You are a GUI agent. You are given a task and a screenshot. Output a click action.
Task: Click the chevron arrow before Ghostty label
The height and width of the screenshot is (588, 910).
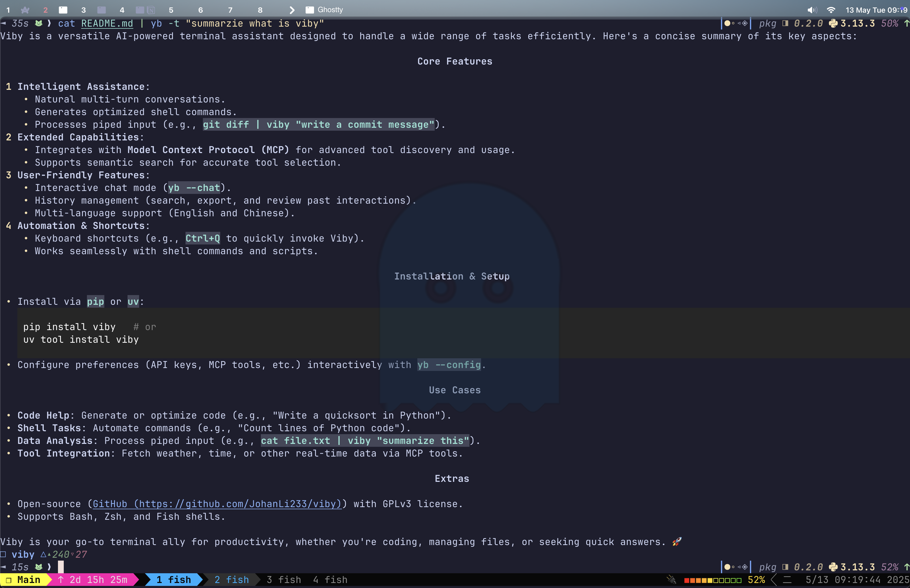point(292,10)
